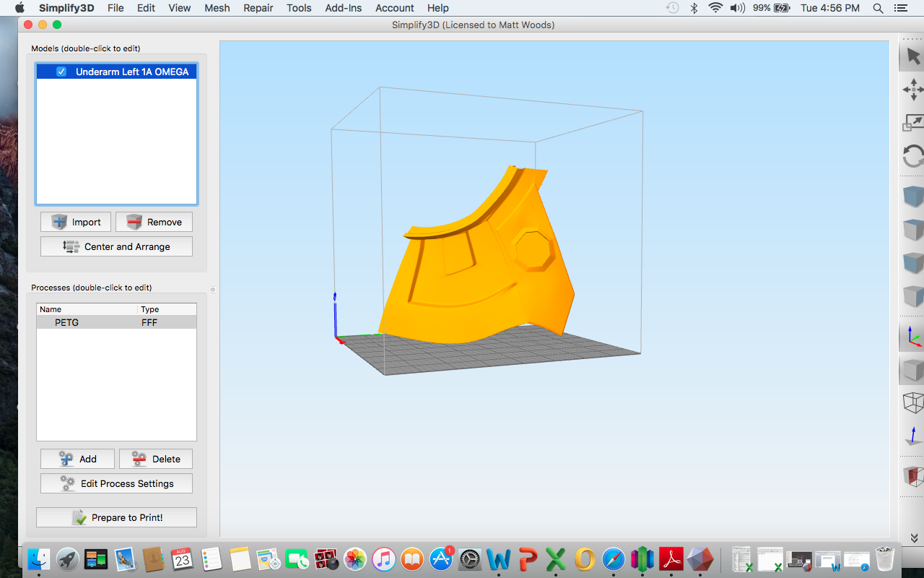
Task: Open the volume control icon
Action: click(737, 8)
